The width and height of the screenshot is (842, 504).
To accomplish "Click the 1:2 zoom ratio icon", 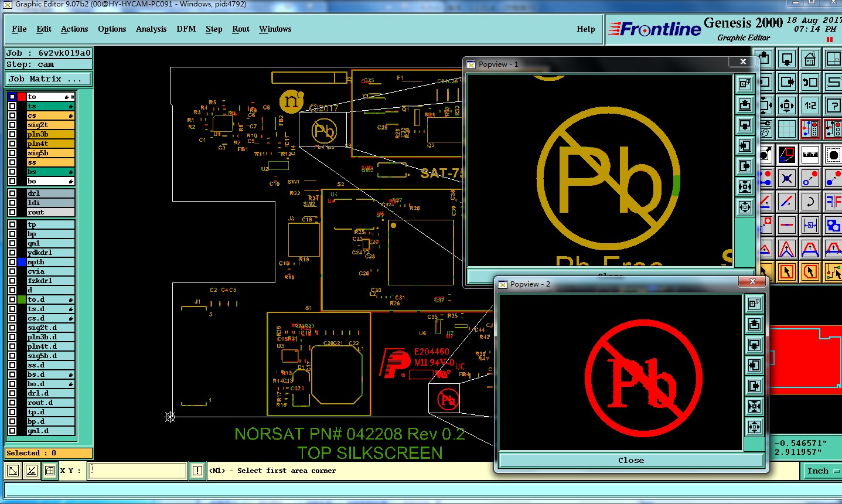I will tap(810, 105).
